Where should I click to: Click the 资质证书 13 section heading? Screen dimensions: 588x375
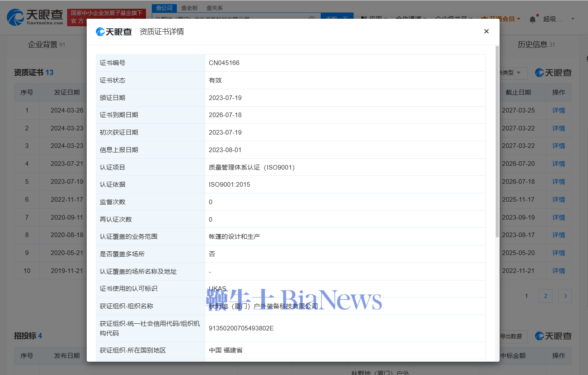(34, 72)
